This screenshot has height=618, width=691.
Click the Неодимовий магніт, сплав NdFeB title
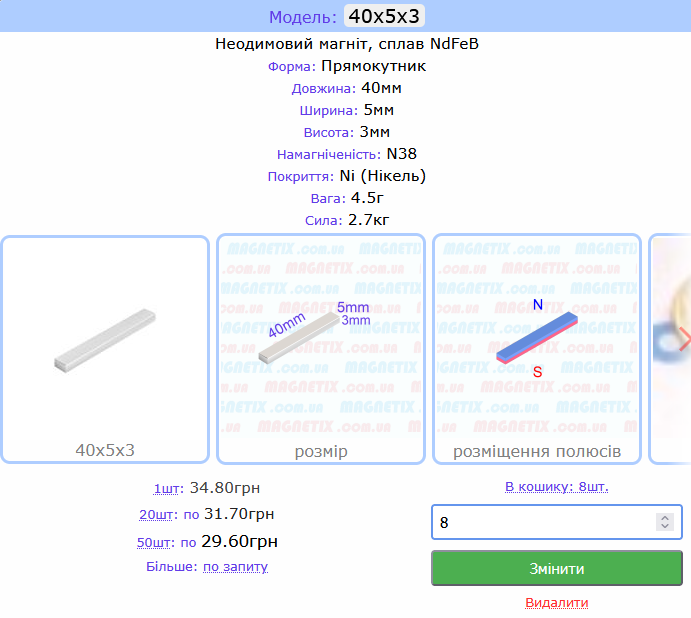point(347,44)
